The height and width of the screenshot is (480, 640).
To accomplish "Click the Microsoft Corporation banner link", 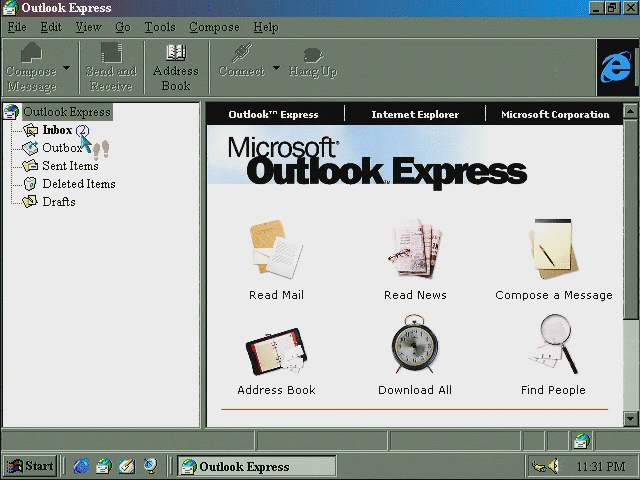I will tap(555, 114).
